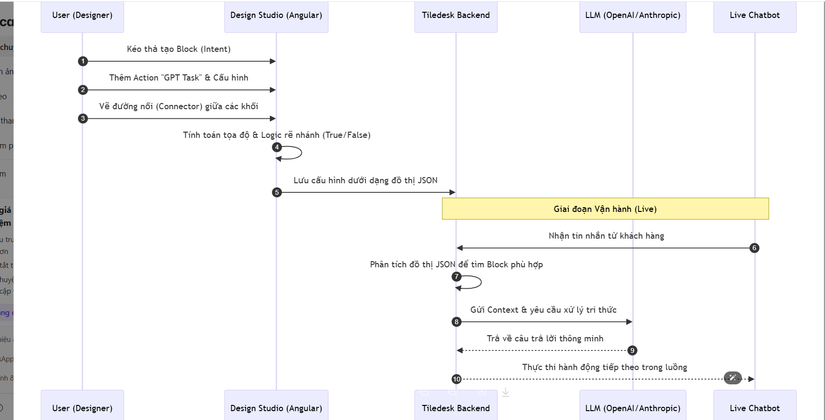Click the download icon below the diagram
Viewport: 825px width, 420px height.
coord(506,393)
